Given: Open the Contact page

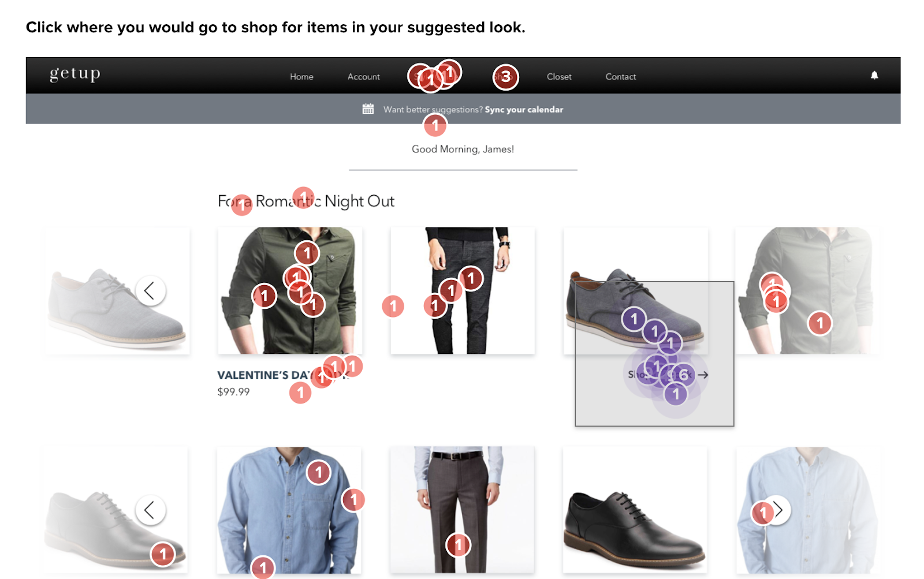Looking at the screenshot, I should tap(621, 77).
